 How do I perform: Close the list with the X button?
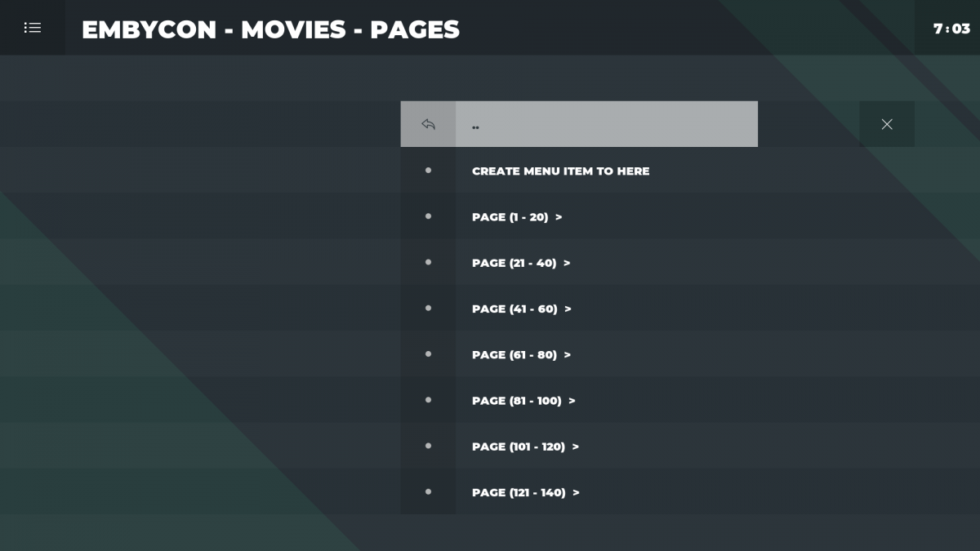pos(887,124)
